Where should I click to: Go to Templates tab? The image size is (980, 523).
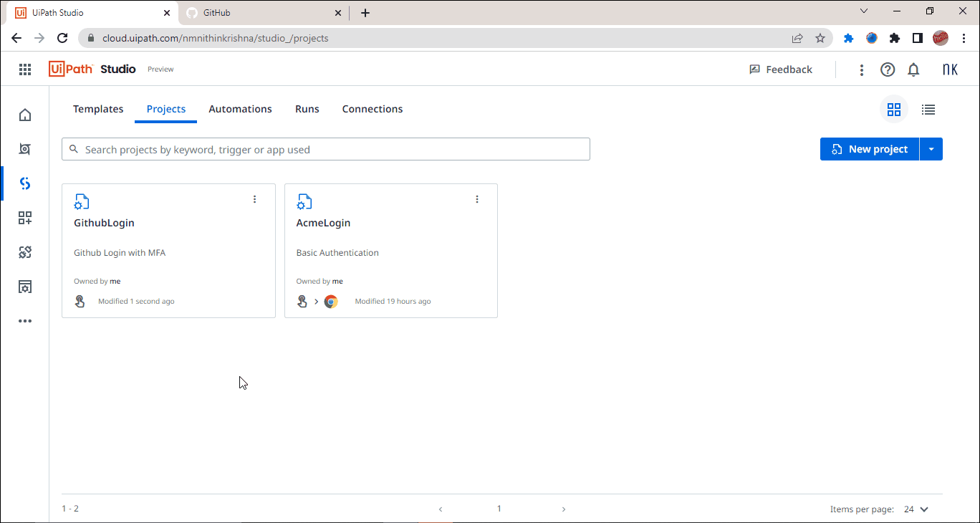(98, 109)
